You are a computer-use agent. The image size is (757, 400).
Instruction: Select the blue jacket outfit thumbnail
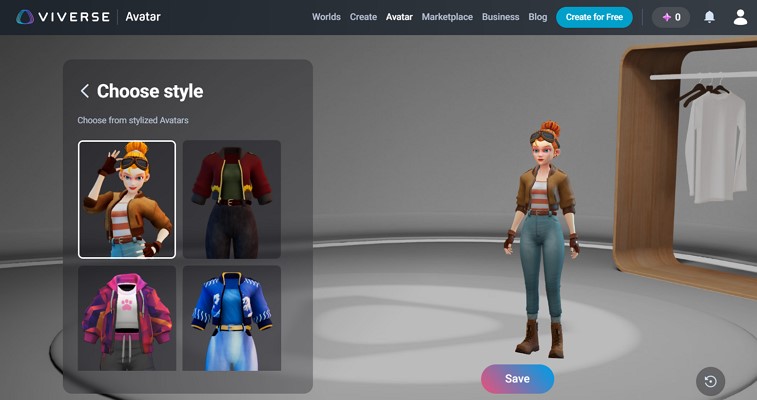[x=232, y=318]
